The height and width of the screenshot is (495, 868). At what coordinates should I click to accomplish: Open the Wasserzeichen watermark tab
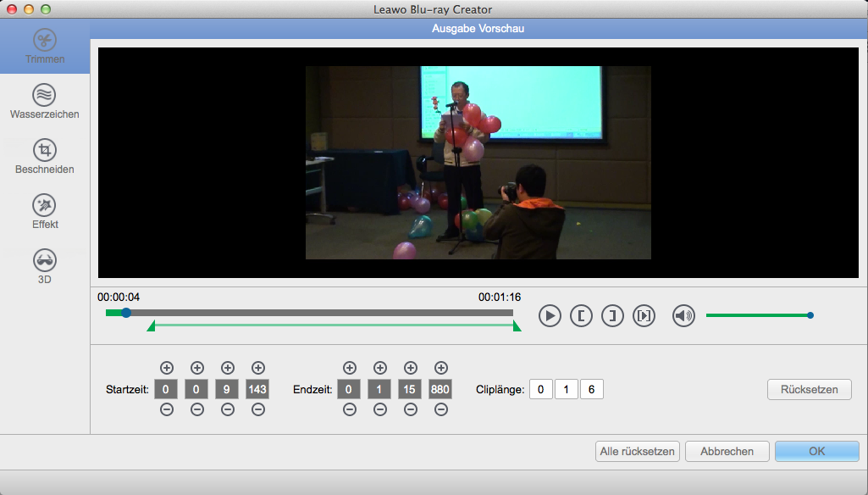[45, 95]
